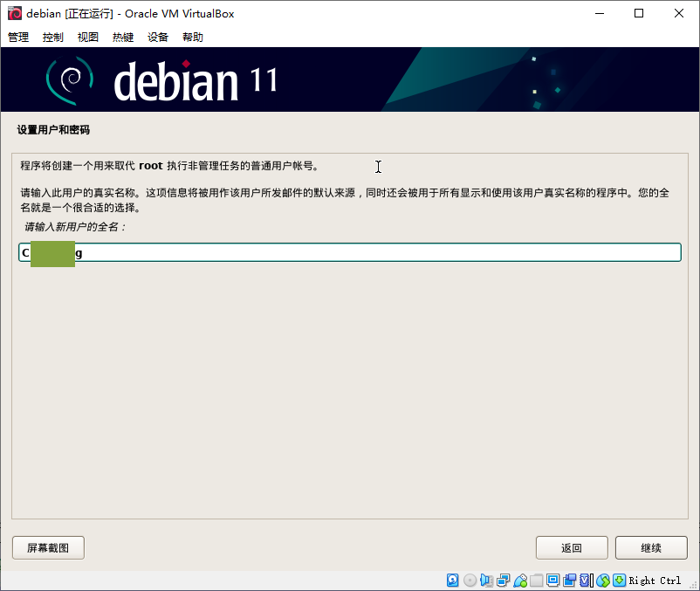
Task: Focus the new user full name field
Action: 350,252
